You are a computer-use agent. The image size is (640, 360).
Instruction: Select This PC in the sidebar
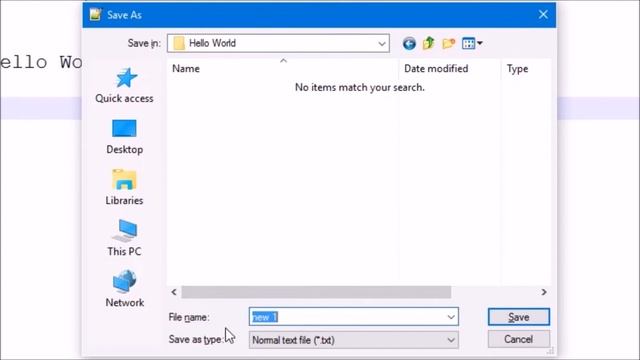[x=124, y=238]
